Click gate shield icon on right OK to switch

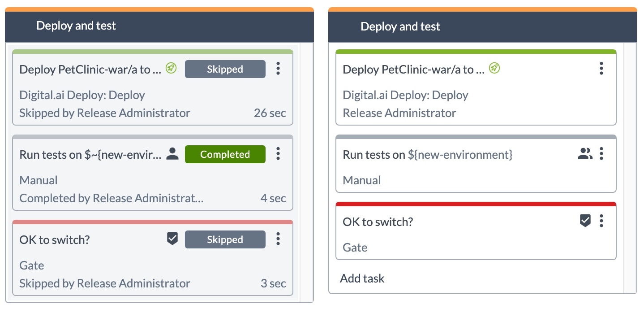585,221
